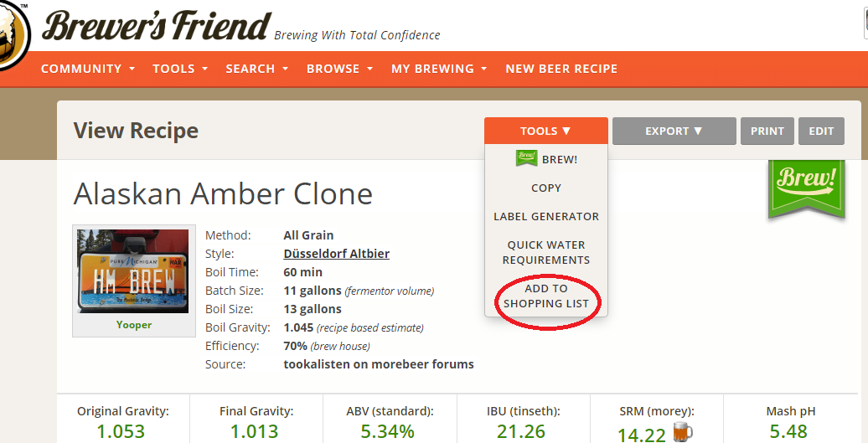
Task: Click the SRM beer mug color icon
Action: click(684, 432)
